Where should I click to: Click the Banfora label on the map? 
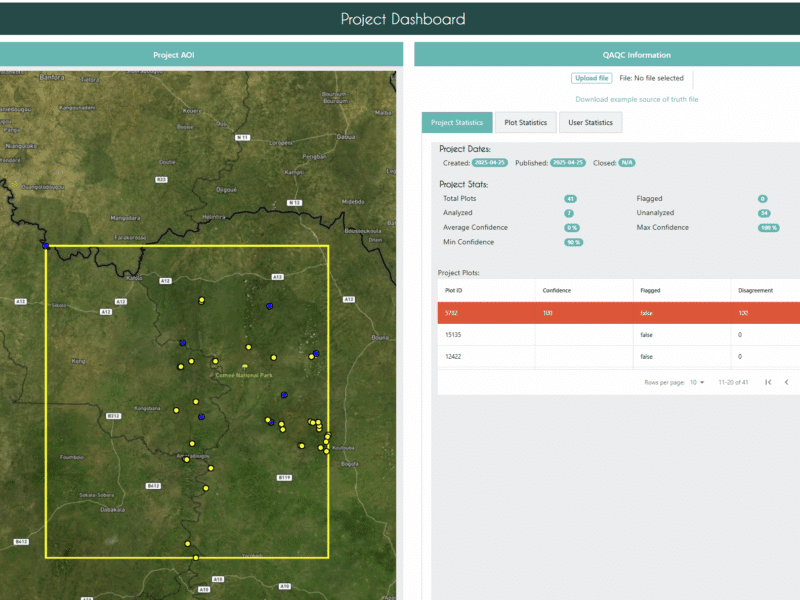[52, 78]
